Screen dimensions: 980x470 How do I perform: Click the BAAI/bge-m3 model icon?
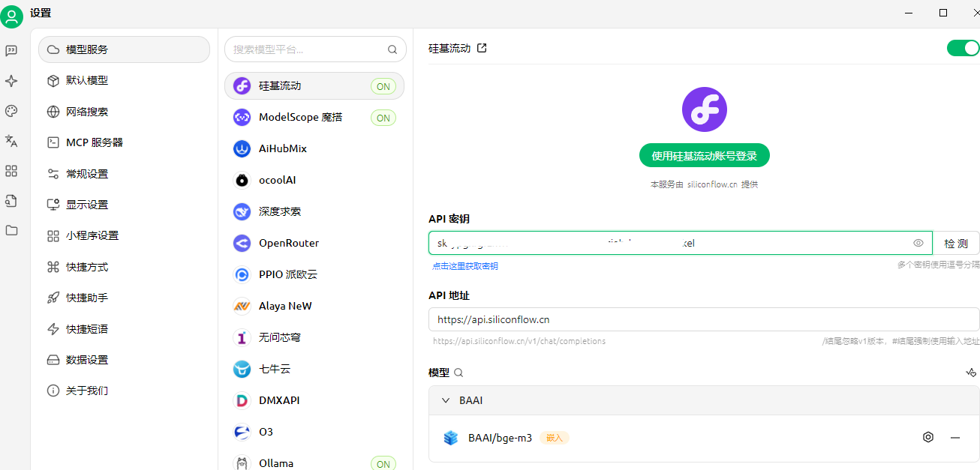tap(450, 438)
